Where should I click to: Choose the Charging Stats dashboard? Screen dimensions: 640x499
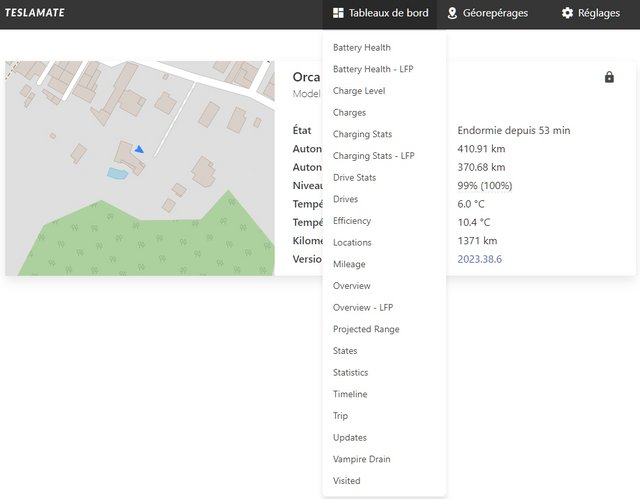click(362, 134)
